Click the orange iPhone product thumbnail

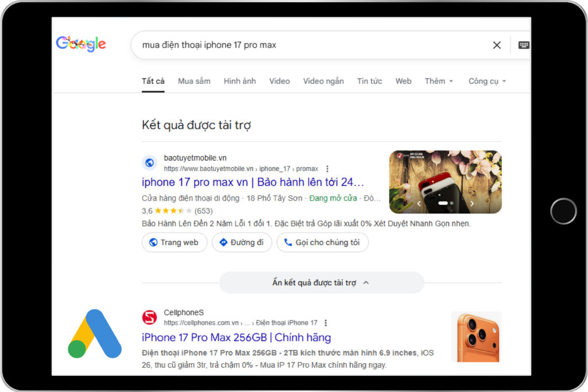tap(476, 337)
